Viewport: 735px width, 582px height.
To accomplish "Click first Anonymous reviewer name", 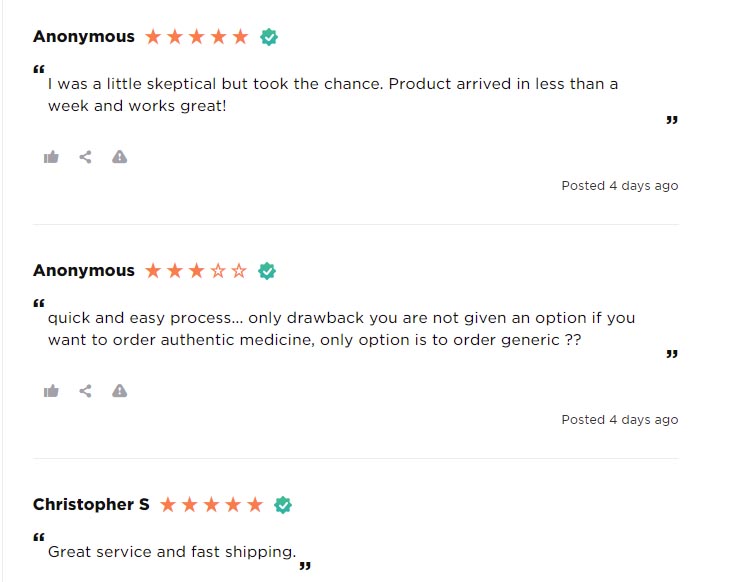I will click(84, 37).
